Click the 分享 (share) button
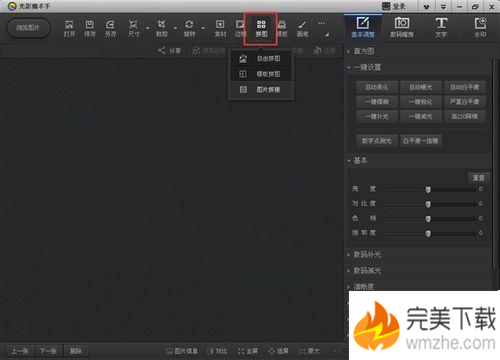 click(170, 51)
